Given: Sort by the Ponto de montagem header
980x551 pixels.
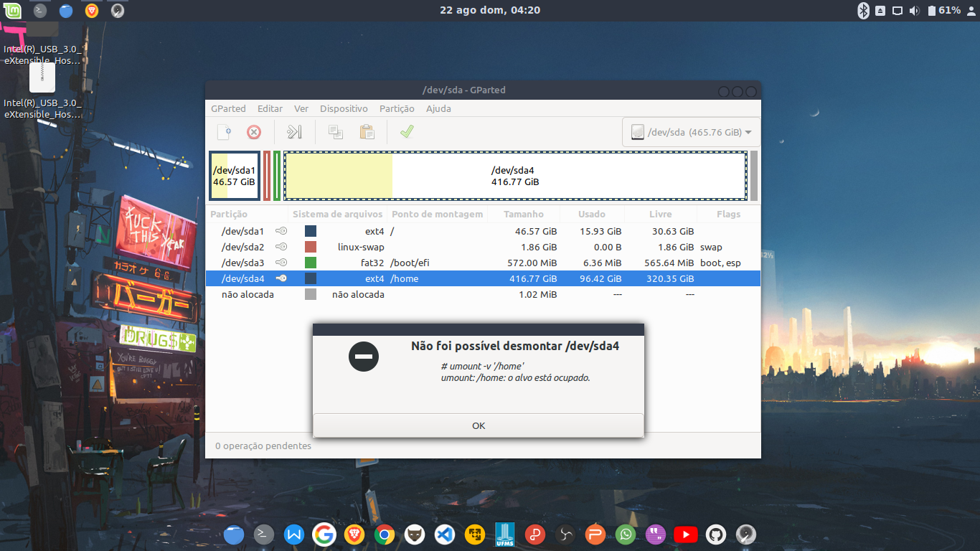Looking at the screenshot, I should point(437,214).
